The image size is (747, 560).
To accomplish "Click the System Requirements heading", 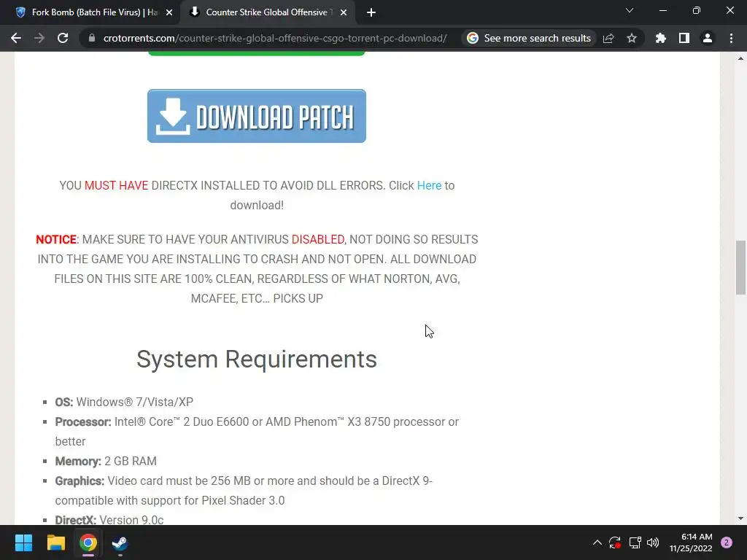I will [x=257, y=359].
